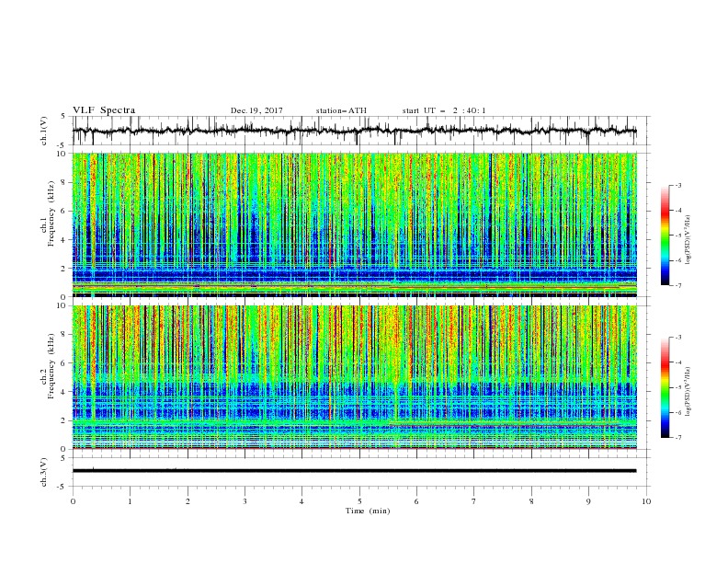The height and width of the screenshot is (563, 728).
Task: Click the '2' kHz tick on ch.2 frequency axis
Action: pos(64,420)
